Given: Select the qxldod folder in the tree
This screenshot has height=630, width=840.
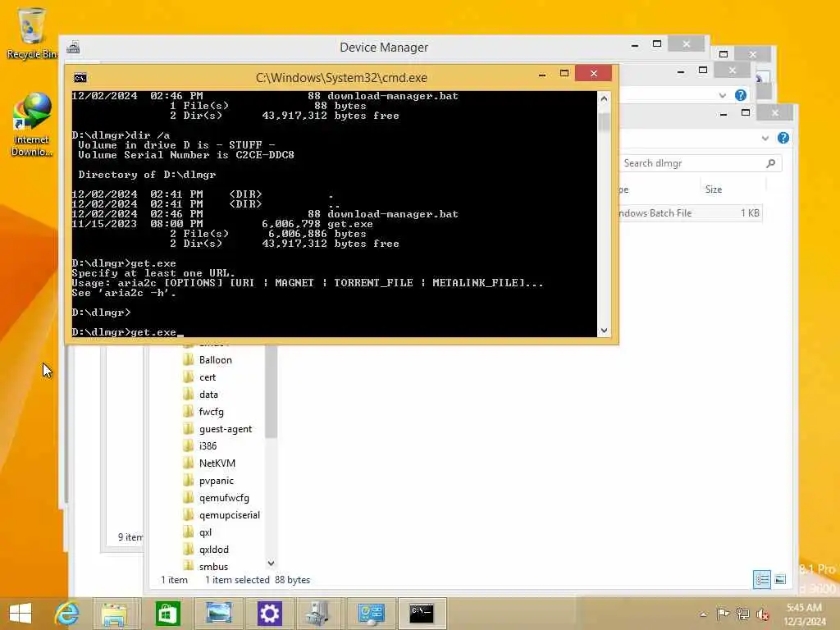Looking at the screenshot, I should [214, 549].
